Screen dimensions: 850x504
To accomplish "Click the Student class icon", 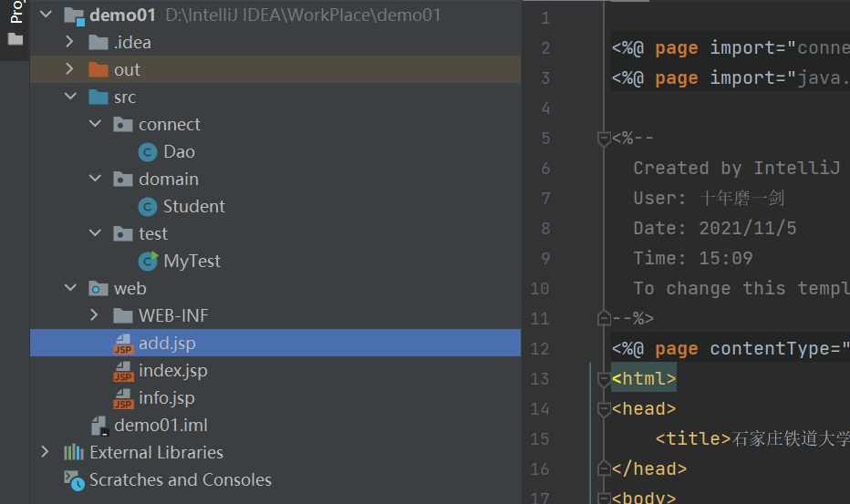I will (x=148, y=207).
